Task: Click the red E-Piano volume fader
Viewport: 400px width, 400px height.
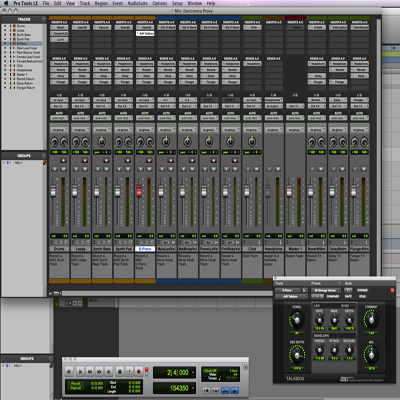Action: click(x=139, y=191)
